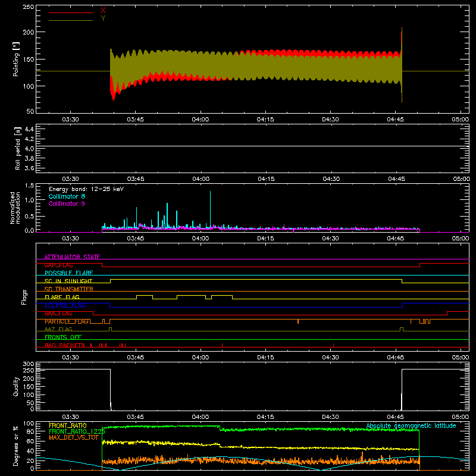476x476 pixels.
Task: Click the 150 tick on Quality axis
Action: 29,387
